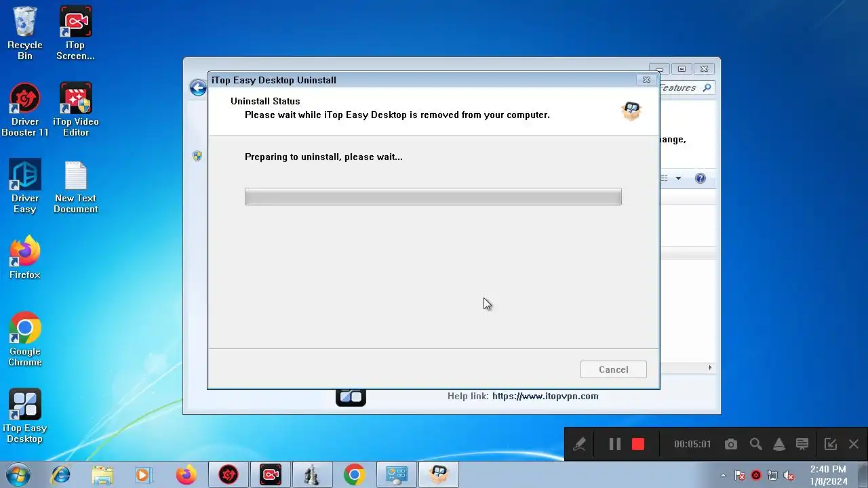The width and height of the screenshot is (868, 488).
Task: Open Windows Media Player from taskbar
Action: (x=143, y=474)
